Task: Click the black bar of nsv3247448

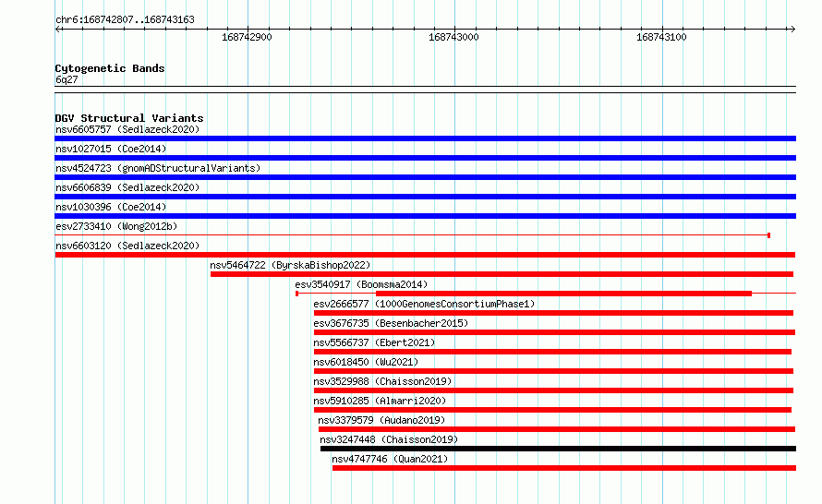Action: 558,449
